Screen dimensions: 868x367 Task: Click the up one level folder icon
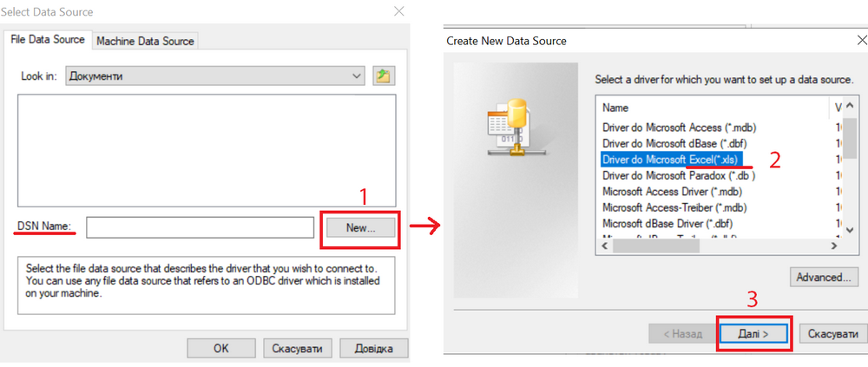[383, 76]
